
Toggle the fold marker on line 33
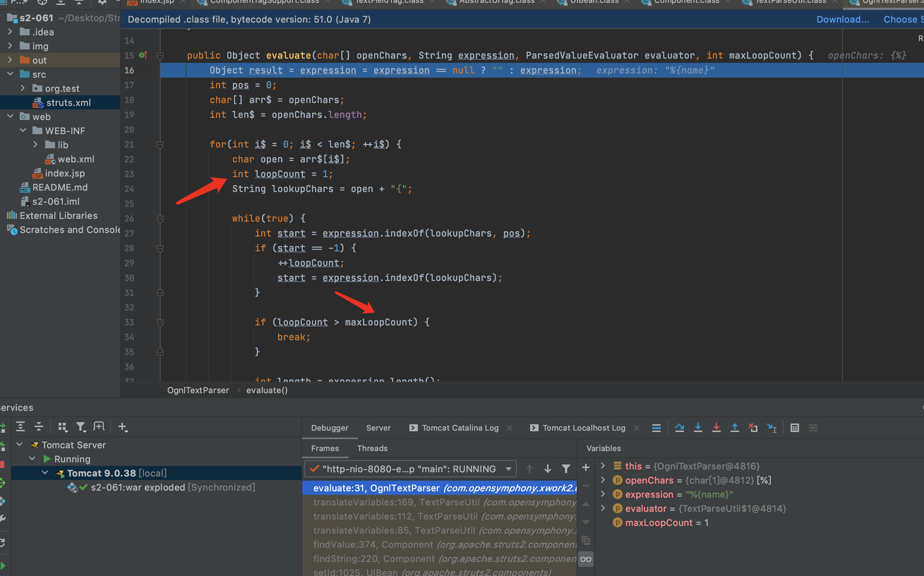160,323
